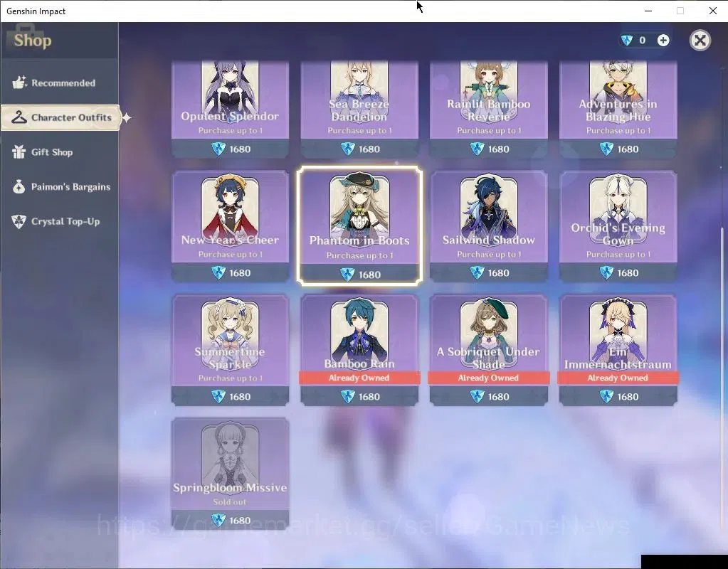The width and height of the screenshot is (728, 569).
Task: Close the Genshin Impact window
Action: click(x=712, y=11)
